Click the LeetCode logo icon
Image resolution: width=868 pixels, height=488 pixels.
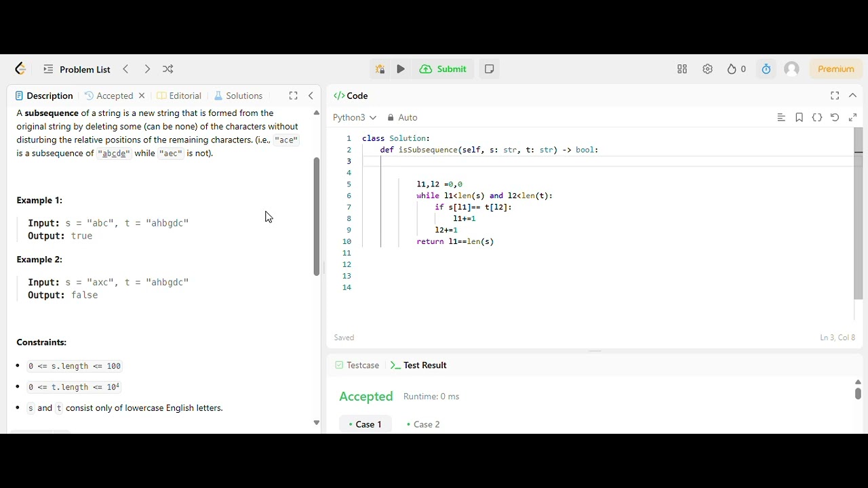coord(20,69)
